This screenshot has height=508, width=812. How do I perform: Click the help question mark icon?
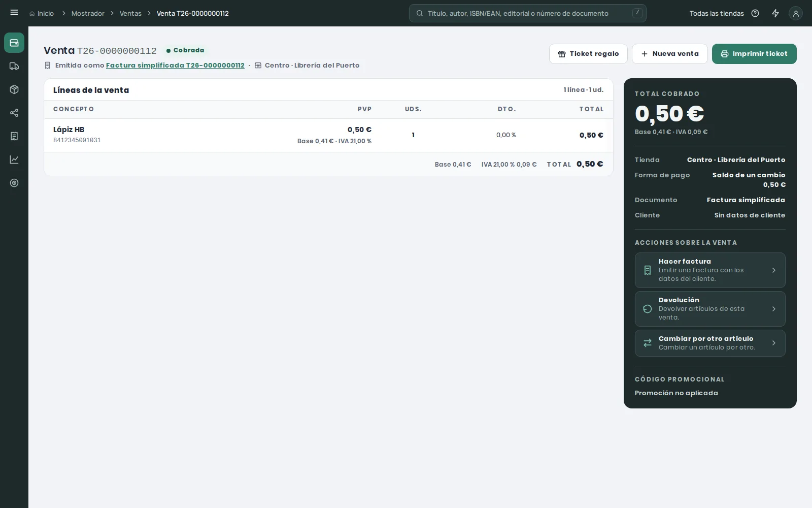point(755,13)
